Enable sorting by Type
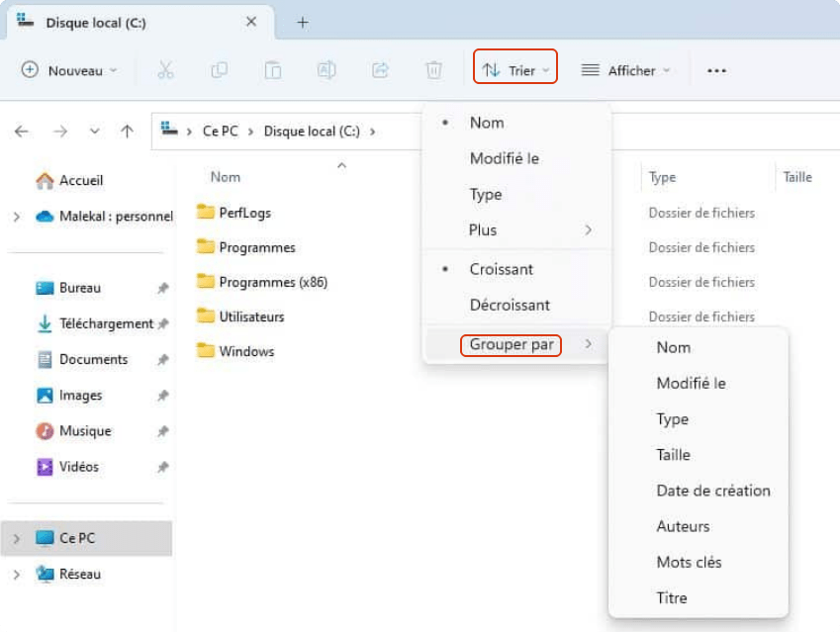This screenshot has width=840, height=632. tap(485, 194)
